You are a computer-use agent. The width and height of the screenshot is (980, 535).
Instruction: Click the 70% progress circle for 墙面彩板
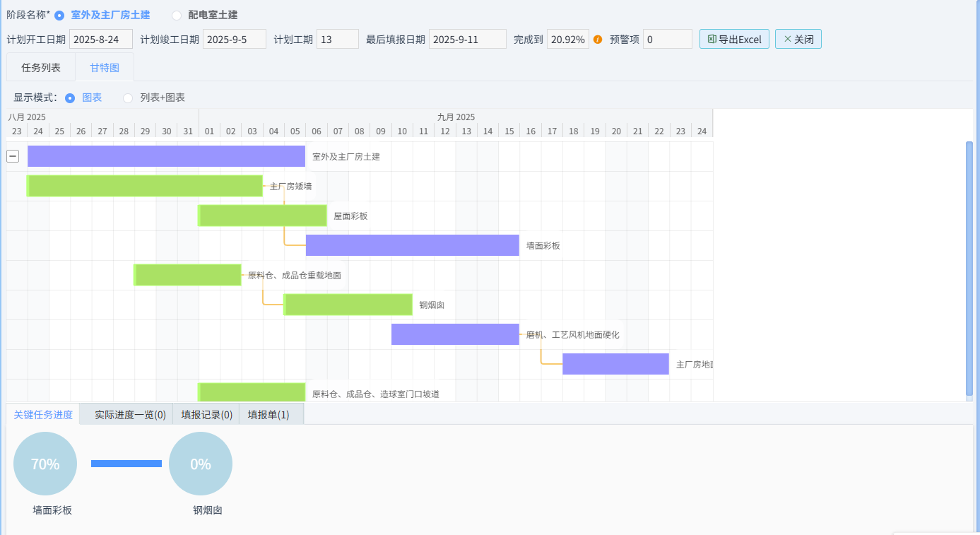coord(45,464)
